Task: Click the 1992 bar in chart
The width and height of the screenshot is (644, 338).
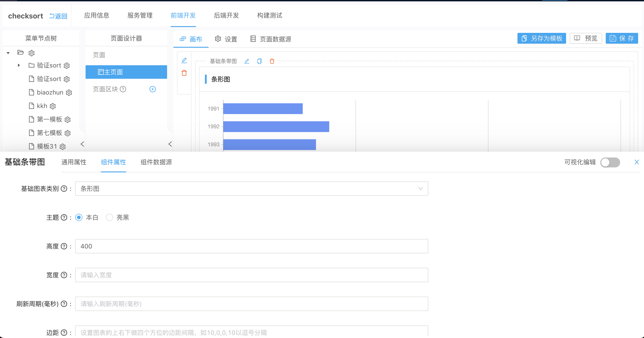Action: 276,127
